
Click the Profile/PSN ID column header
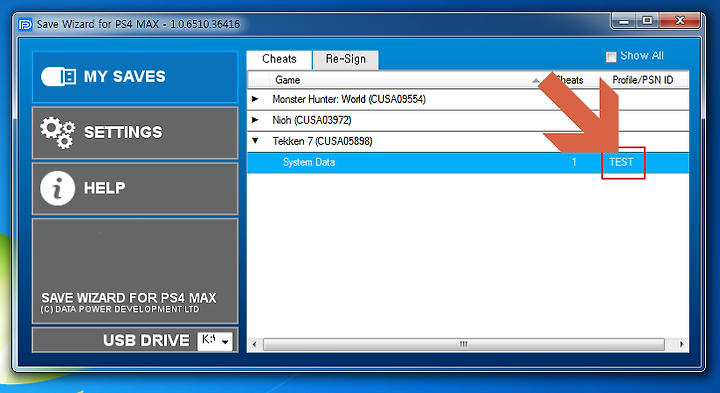point(647,80)
